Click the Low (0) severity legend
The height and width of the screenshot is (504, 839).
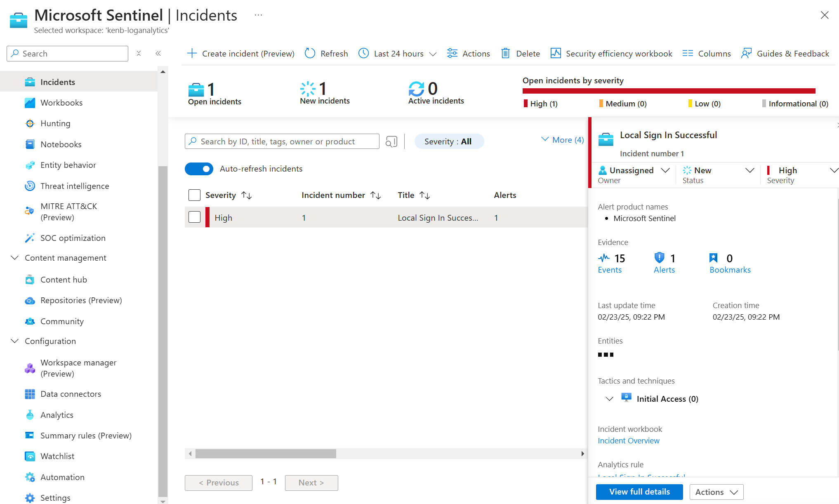click(x=704, y=104)
